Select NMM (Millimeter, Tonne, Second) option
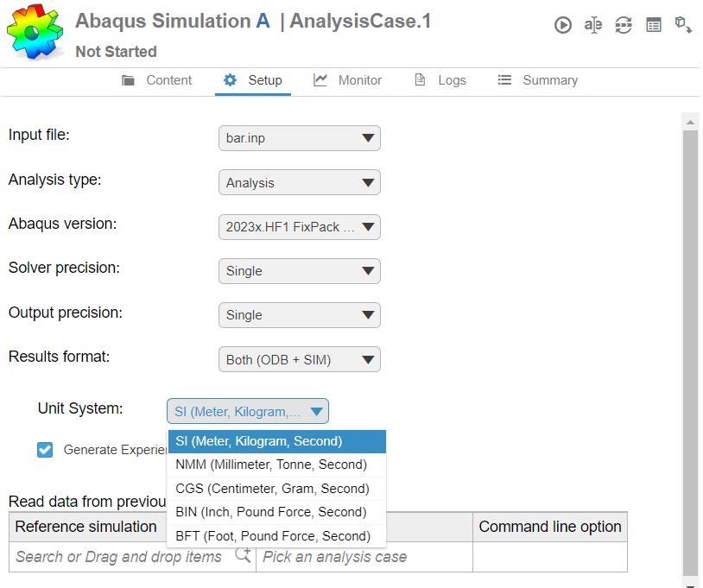Screen dimensions: 703x588 click(271, 465)
